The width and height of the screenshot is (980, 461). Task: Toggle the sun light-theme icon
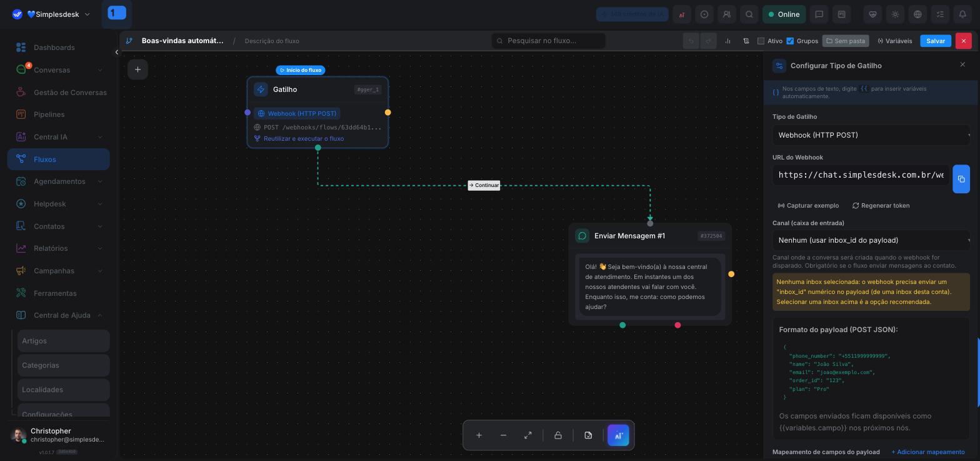tap(895, 14)
